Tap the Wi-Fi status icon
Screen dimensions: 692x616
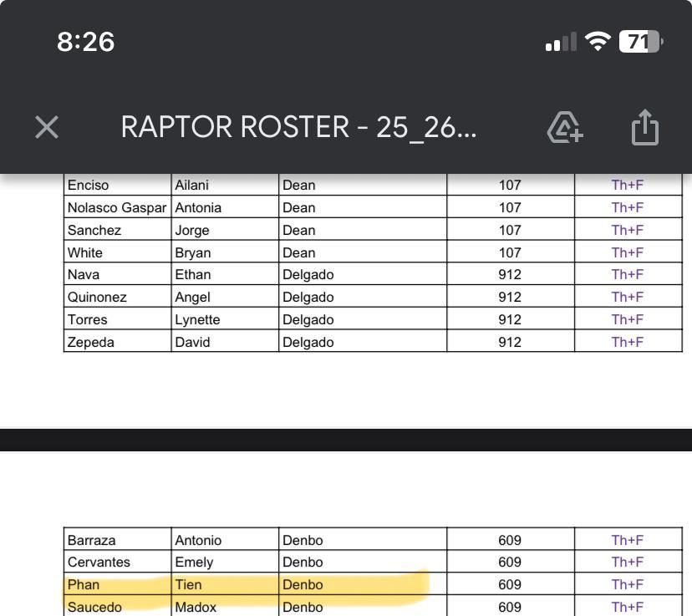(x=597, y=42)
